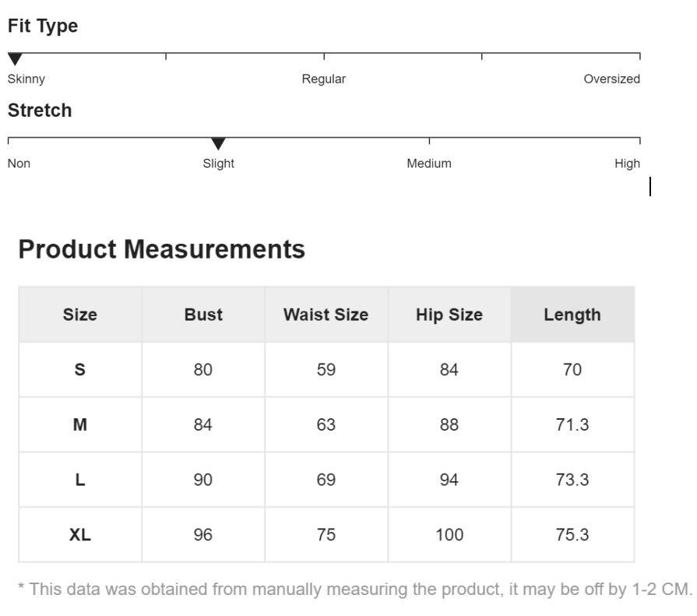Select the Hip Size column header
697x616 pixels.
(449, 315)
